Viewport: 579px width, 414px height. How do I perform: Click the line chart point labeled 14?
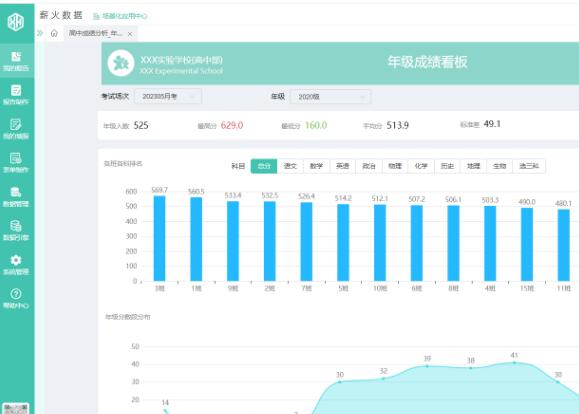point(165,410)
